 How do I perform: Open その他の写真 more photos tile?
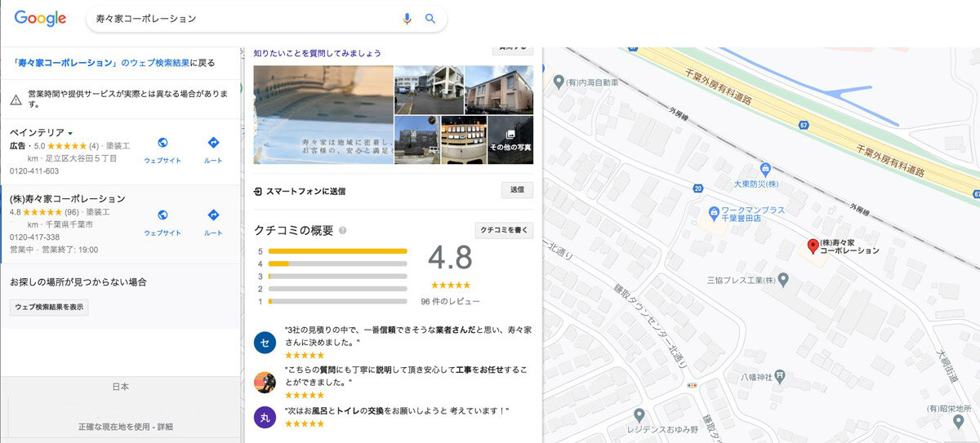click(x=510, y=140)
